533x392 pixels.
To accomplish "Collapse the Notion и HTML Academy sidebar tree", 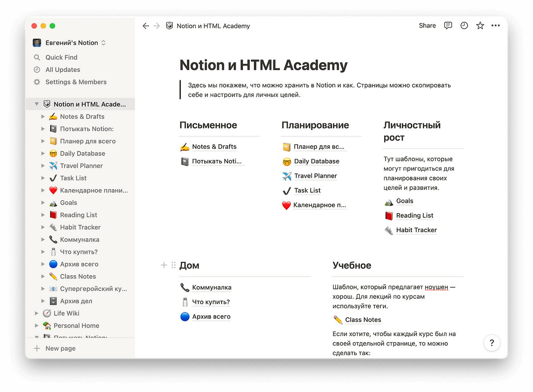I will 37,104.
